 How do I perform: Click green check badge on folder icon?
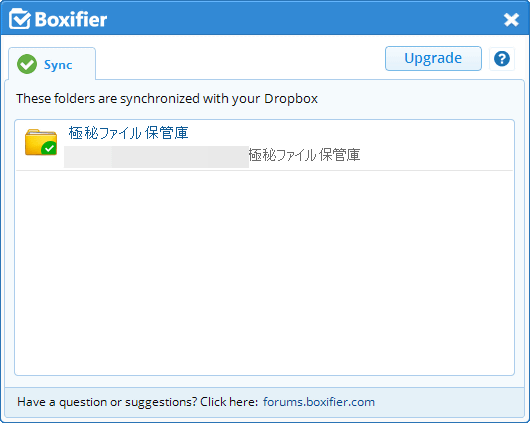[x=50, y=148]
